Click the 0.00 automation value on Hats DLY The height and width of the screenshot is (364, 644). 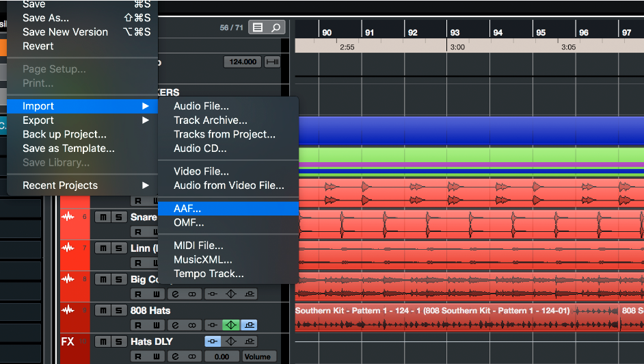pyautogui.click(x=222, y=356)
